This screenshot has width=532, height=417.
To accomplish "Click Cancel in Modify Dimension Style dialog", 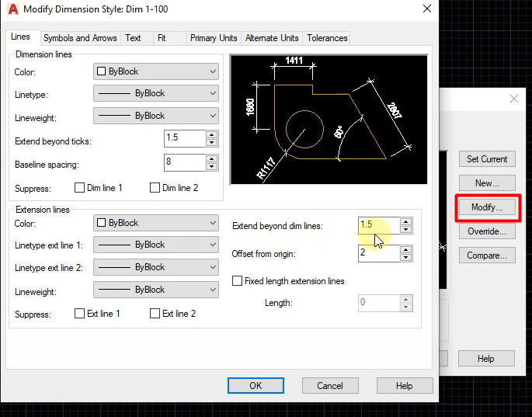I will point(330,386).
